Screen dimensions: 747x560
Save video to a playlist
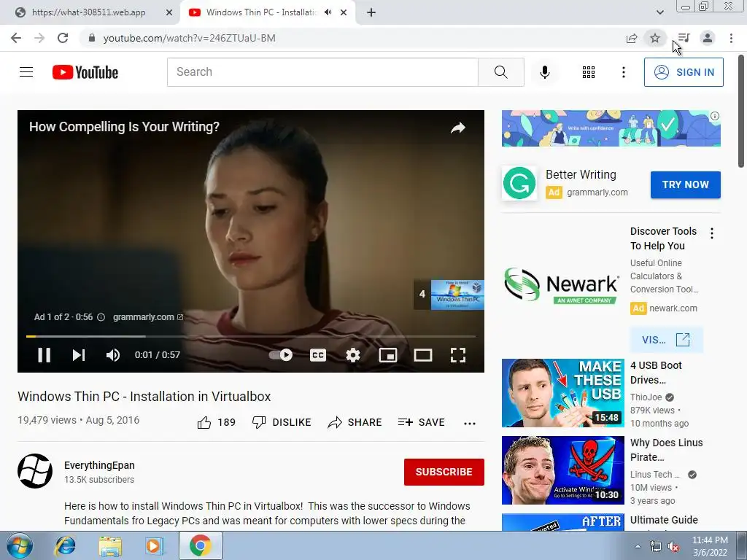tap(421, 422)
